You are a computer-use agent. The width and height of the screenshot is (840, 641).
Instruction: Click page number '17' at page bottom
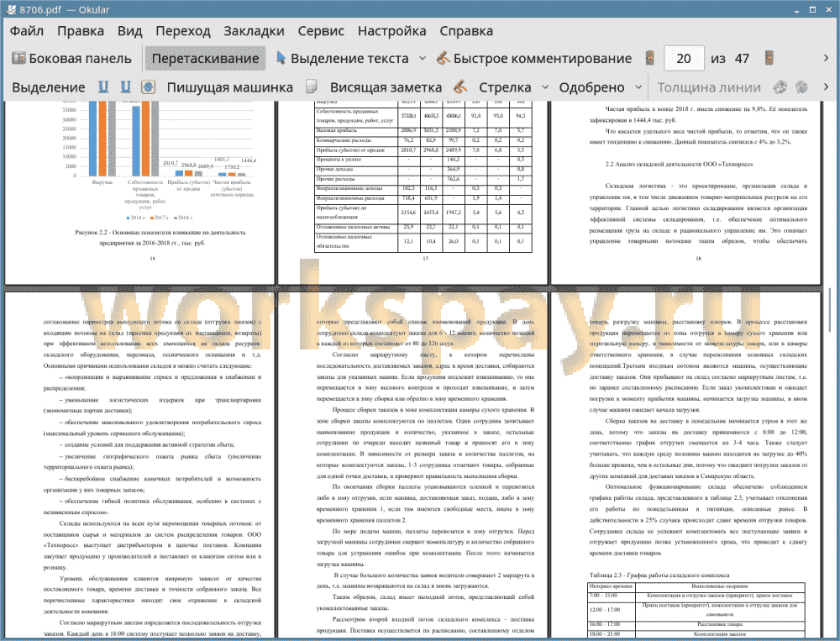[425, 258]
